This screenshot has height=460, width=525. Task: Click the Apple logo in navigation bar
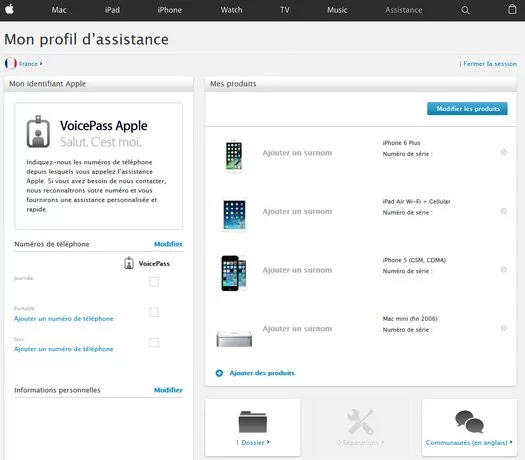tap(9, 10)
